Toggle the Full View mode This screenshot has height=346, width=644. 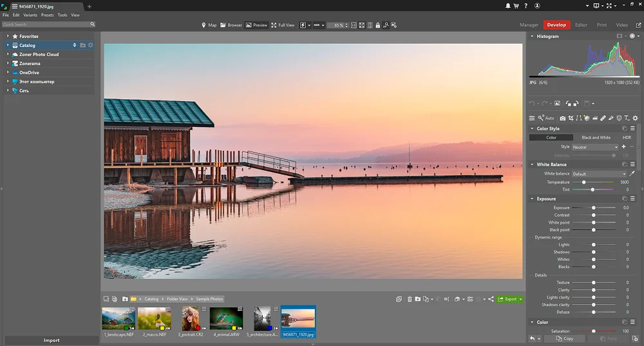click(283, 25)
